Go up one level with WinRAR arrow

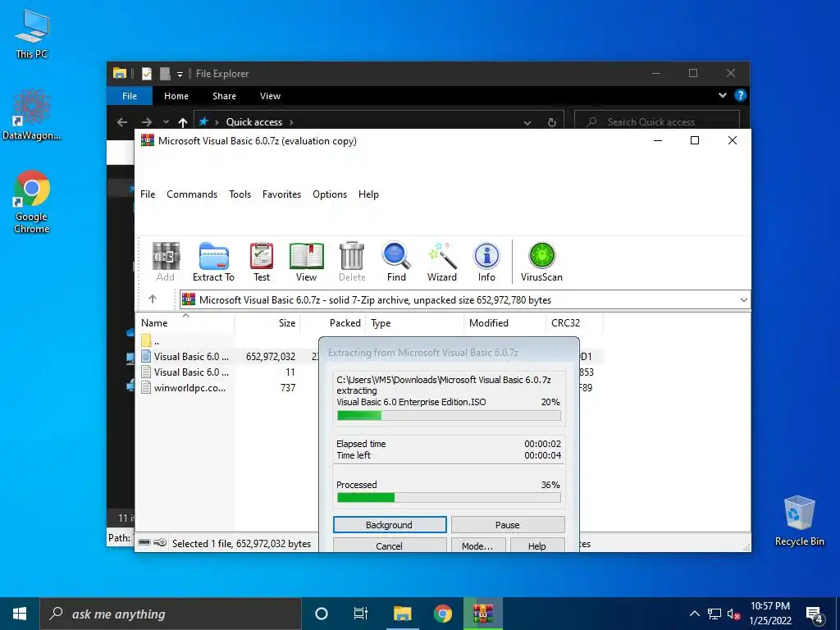(x=153, y=299)
